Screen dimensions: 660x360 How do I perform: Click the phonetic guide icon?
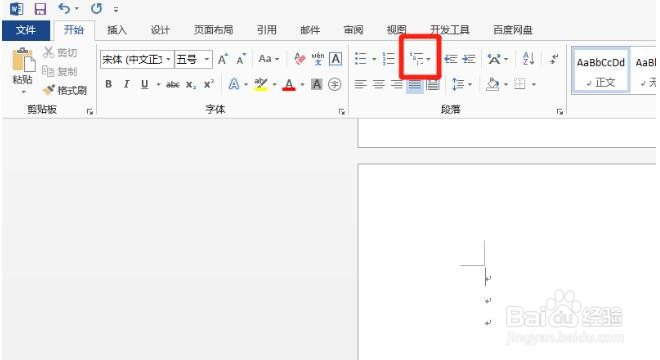(318, 59)
